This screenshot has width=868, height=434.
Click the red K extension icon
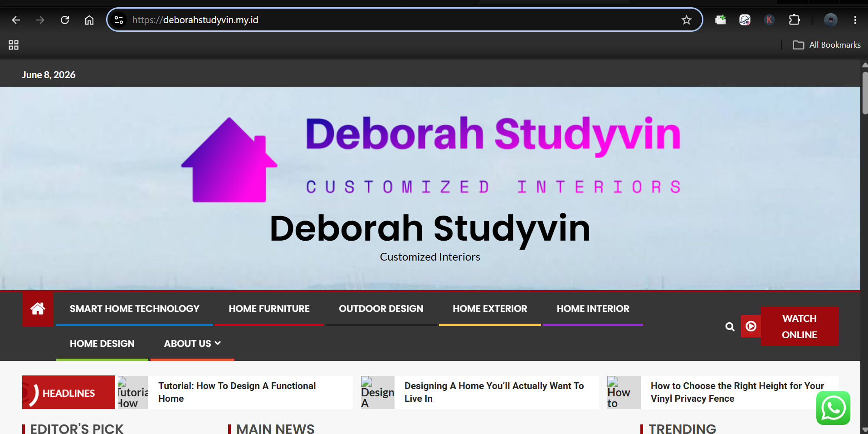click(769, 20)
